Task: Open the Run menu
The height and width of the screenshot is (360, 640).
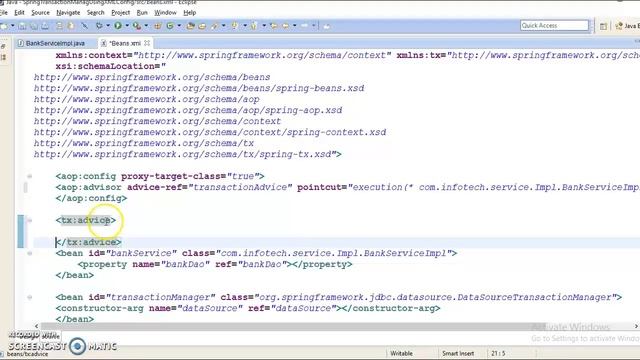Action: pos(142,13)
